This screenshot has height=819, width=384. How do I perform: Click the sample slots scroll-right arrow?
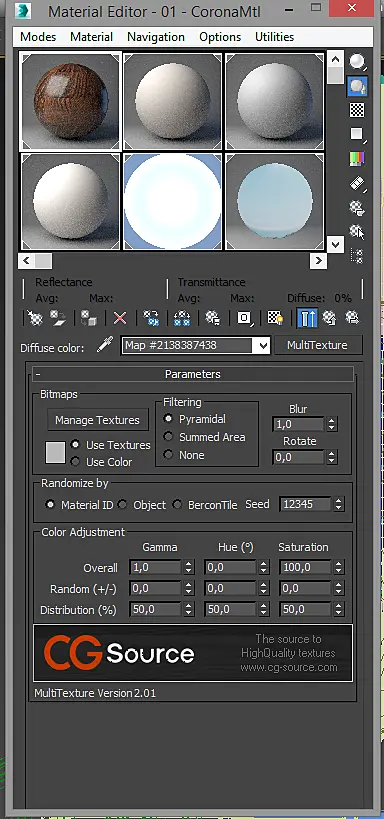click(318, 260)
